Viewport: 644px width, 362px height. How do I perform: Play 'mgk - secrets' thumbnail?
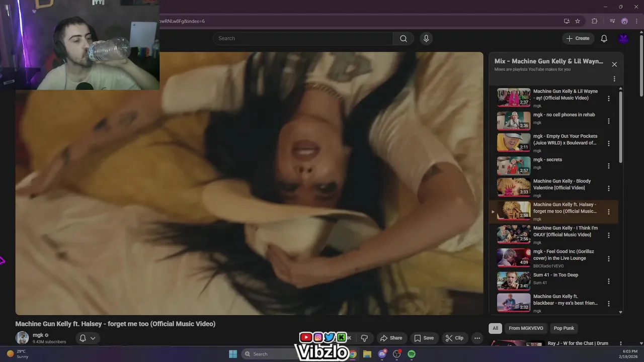point(514,166)
